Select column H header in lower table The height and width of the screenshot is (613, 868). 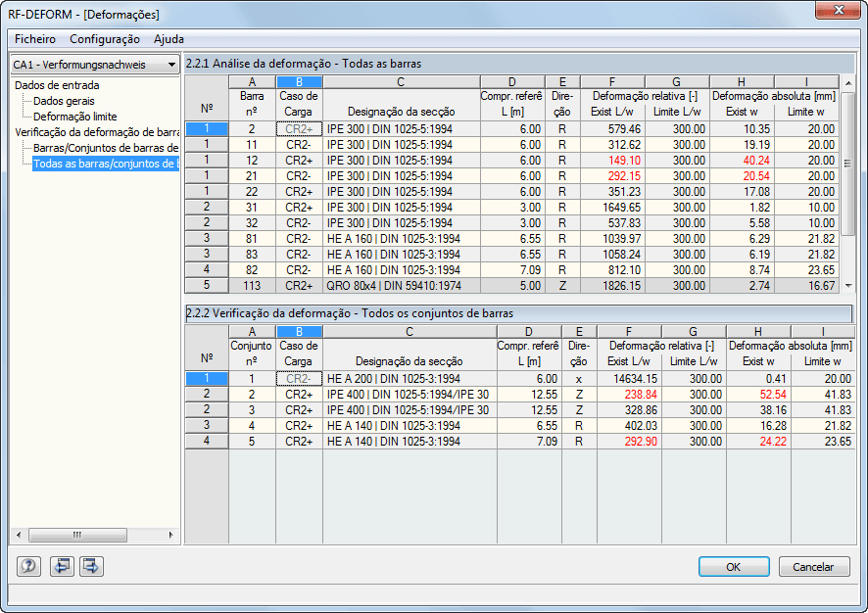coord(758,331)
